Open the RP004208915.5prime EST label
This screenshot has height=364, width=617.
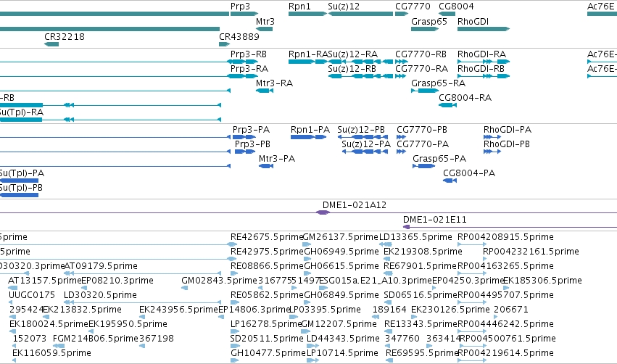(x=505, y=237)
